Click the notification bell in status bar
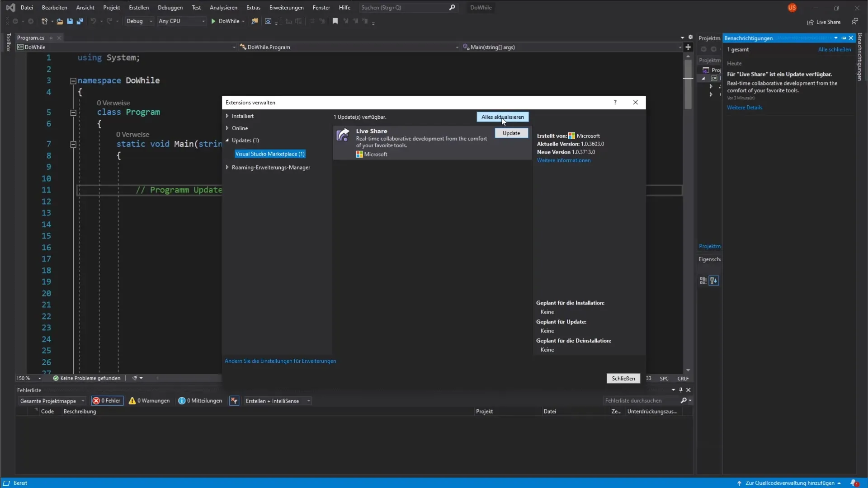Screen dimensions: 868x488 pyautogui.click(x=854, y=483)
